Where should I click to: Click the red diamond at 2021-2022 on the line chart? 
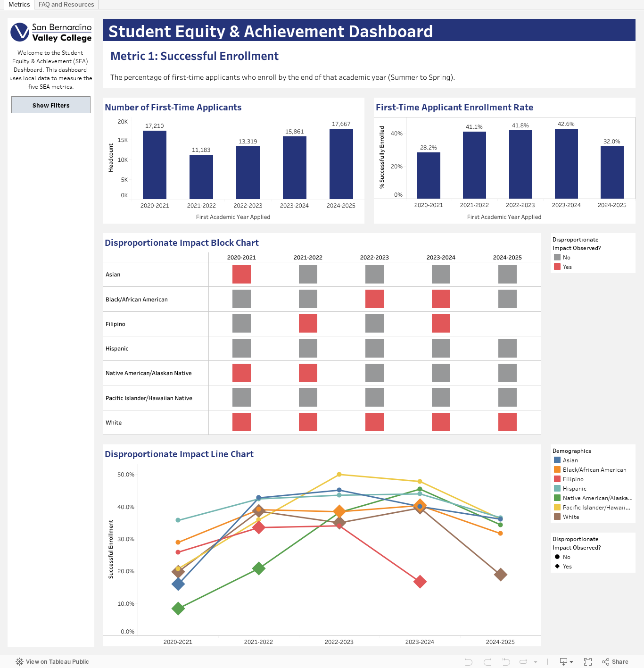(258, 527)
